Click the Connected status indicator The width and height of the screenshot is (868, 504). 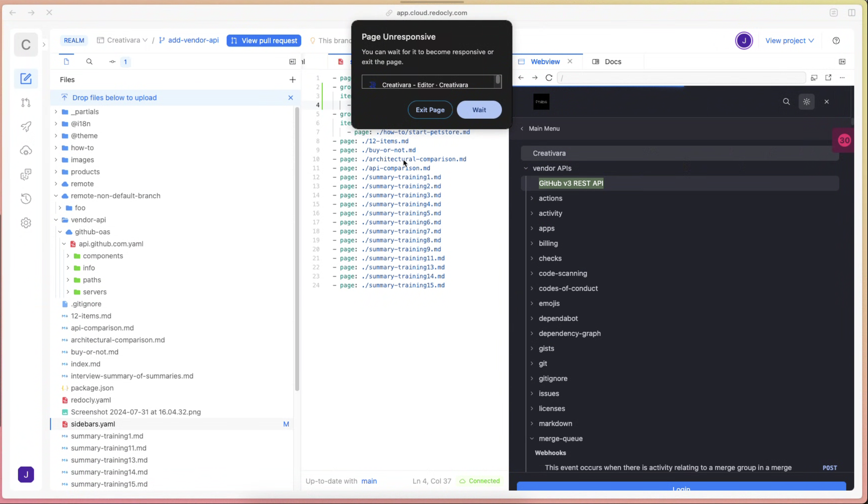click(479, 481)
